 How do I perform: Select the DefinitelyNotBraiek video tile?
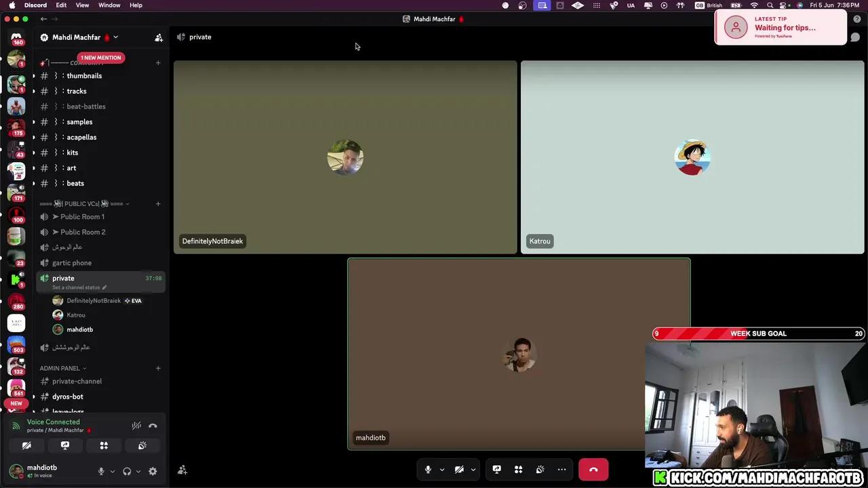click(345, 157)
